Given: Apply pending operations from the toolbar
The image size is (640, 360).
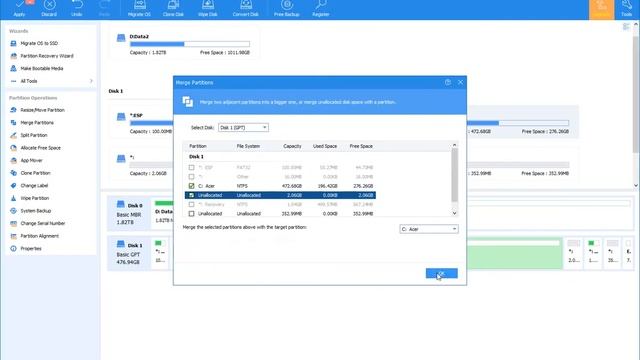Looking at the screenshot, I should (x=20, y=9).
